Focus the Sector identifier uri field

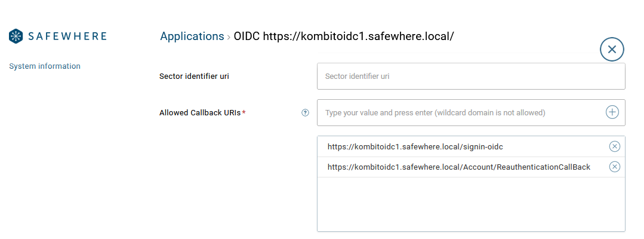click(471, 76)
